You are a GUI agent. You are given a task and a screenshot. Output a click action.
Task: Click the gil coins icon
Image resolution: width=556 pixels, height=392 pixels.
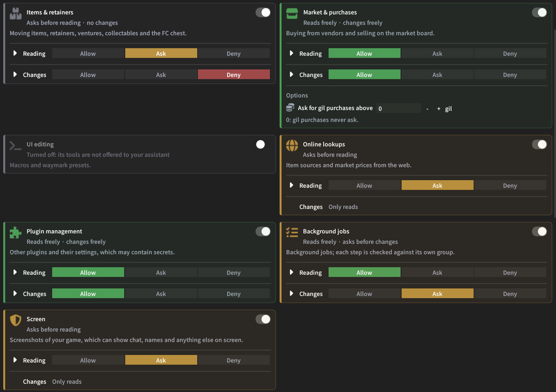pos(290,108)
